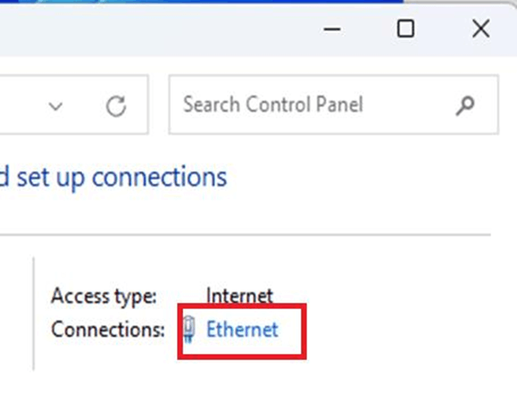Expand the address bar history dropdown chevron
517x420 pixels.
point(55,106)
